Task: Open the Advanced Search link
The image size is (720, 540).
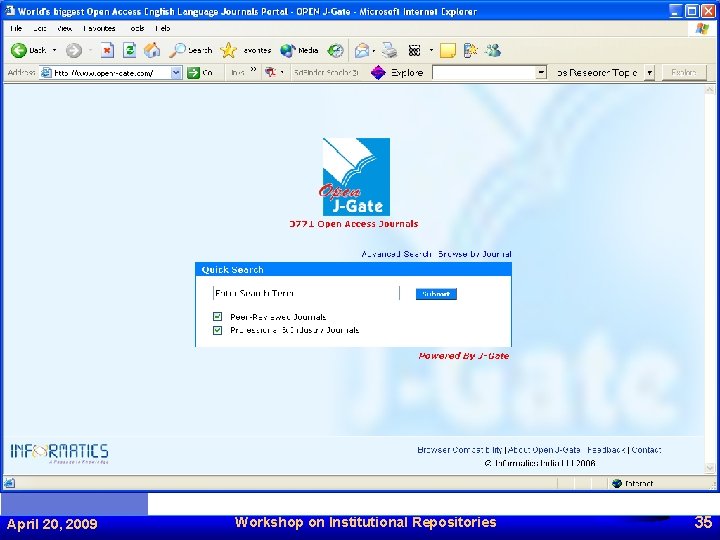Action: 396,254
